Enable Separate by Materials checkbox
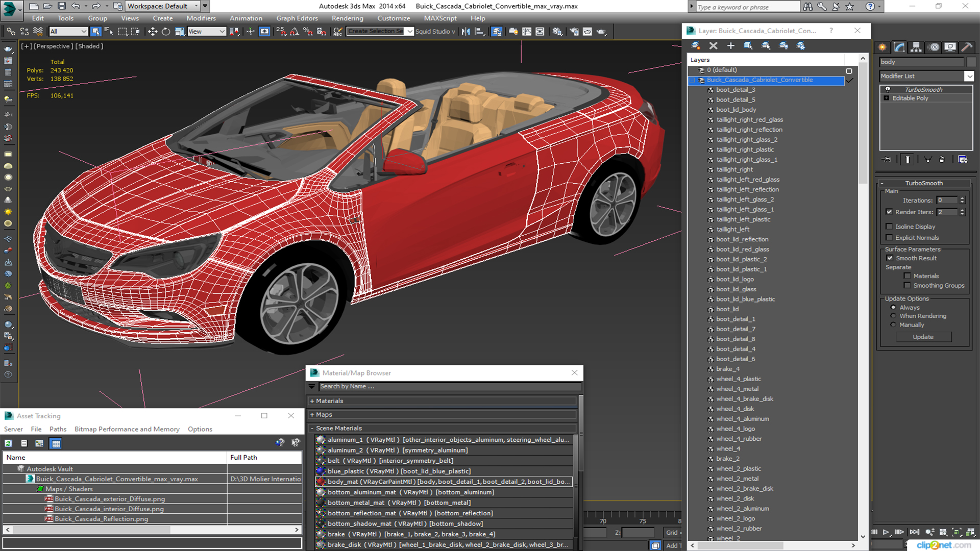This screenshot has height=551, width=980. [x=907, y=276]
